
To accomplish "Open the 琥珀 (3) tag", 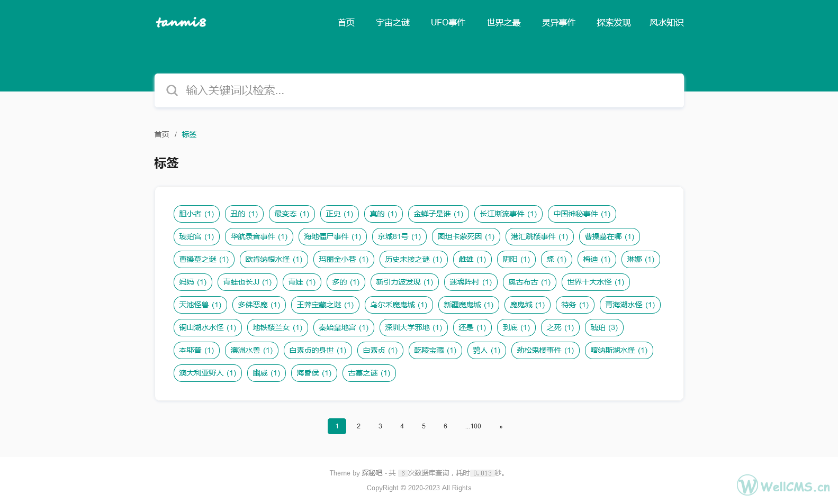I will 604,328.
